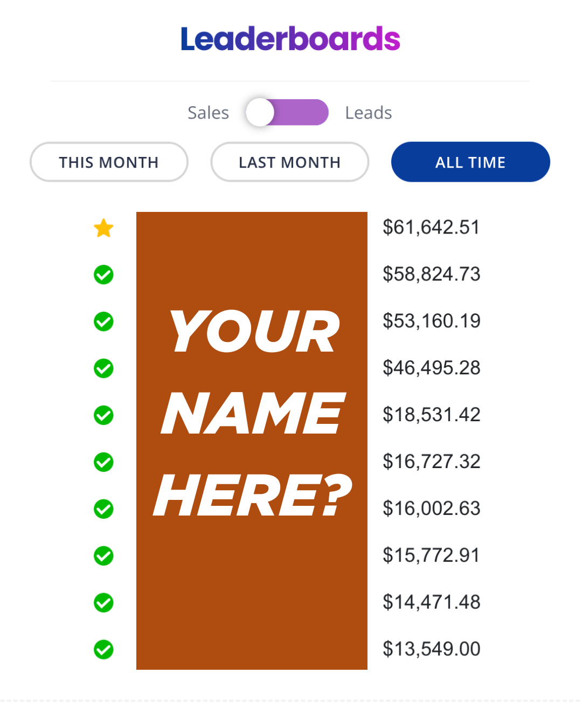Click the green checkmark next to $16,002.63
Image resolution: width=582 pixels, height=728 pixels.
(x=103, y=509)
